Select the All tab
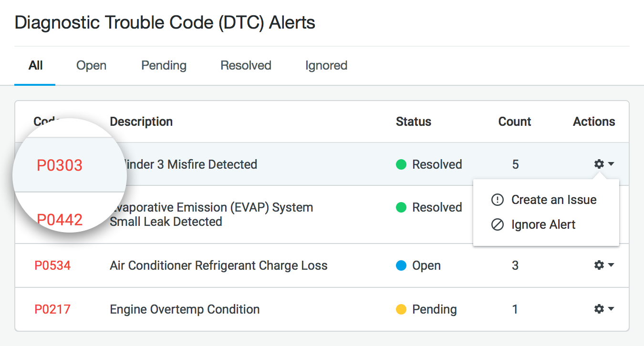644x346 pixels. [35, 65]
